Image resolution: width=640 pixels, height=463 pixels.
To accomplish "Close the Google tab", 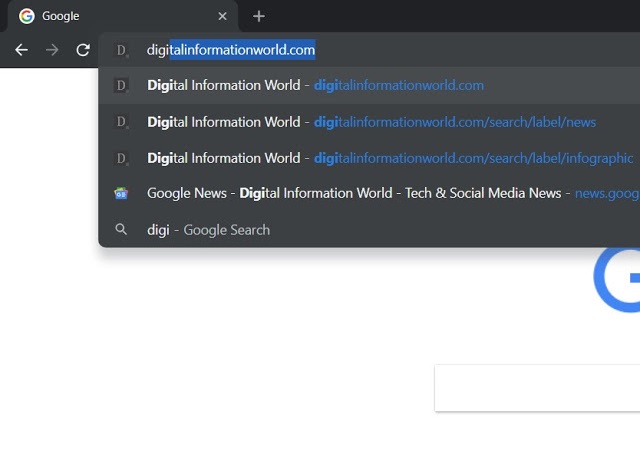I will (x=222, y=16).
